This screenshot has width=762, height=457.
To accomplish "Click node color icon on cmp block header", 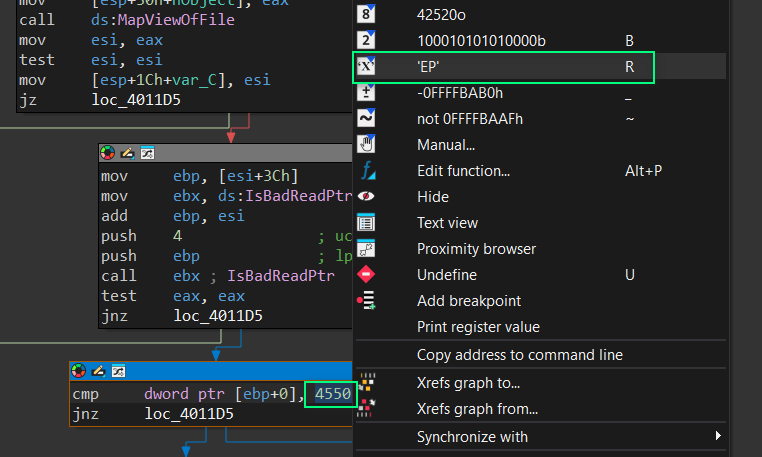I will [x=79, y=371].
